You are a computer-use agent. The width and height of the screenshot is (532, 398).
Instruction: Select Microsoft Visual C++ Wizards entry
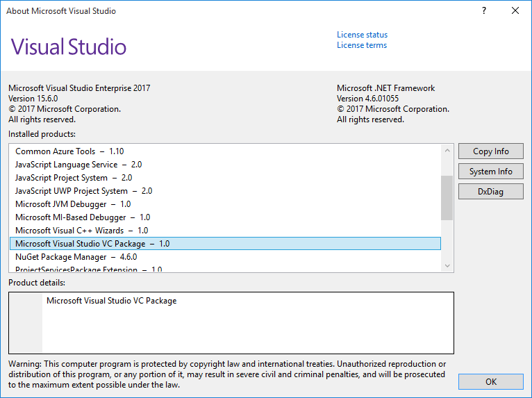[225, 231]
